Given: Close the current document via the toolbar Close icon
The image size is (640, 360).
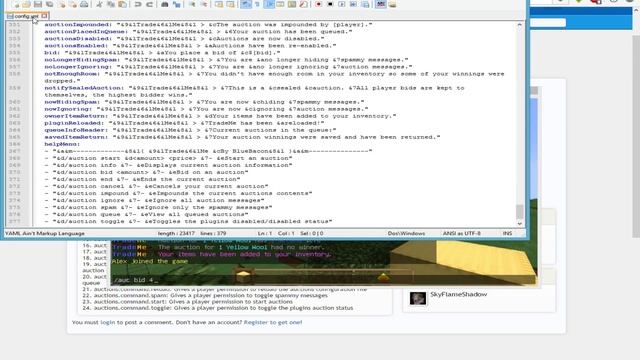Looking at the screenshot, I should 62,4.
